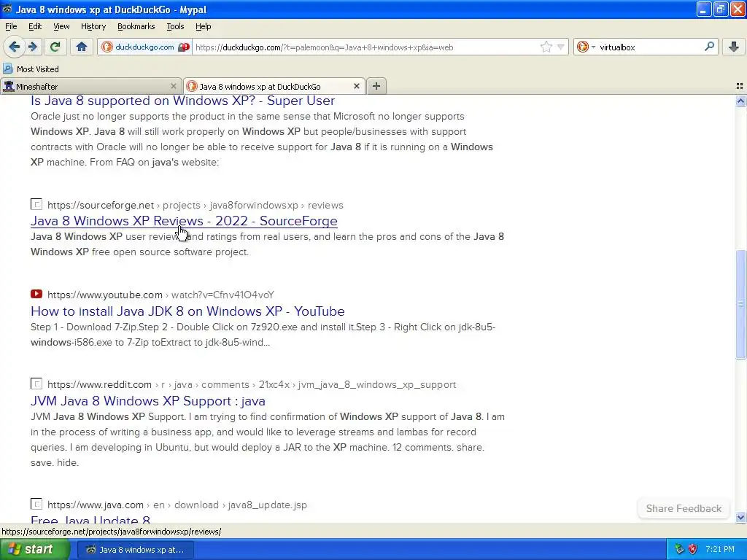
Task: Open the View menu
Action: [61, 26]
